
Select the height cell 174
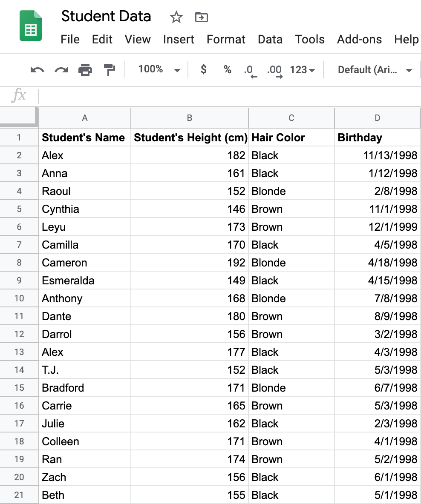190,459
